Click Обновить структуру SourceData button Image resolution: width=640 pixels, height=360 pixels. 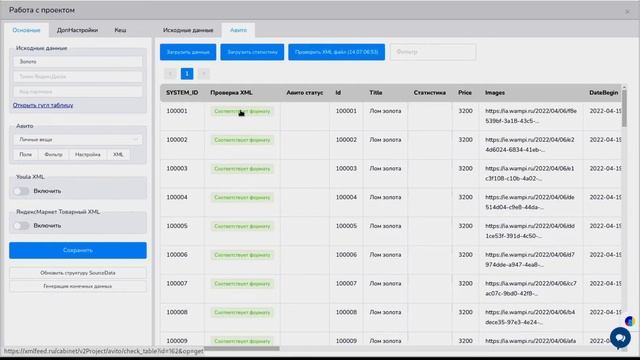tap(78, 273)
